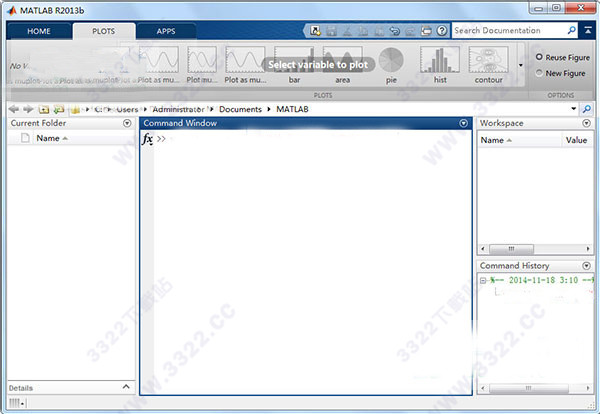Click the MATLAB logo in title bar
This screenshot has height=414, width=600.
[12, 10]
